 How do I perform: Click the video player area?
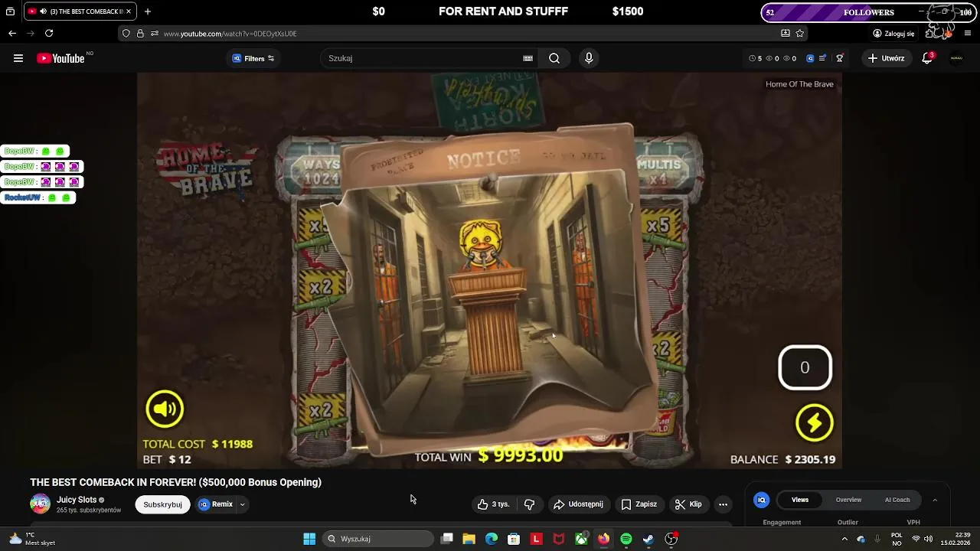489,271
